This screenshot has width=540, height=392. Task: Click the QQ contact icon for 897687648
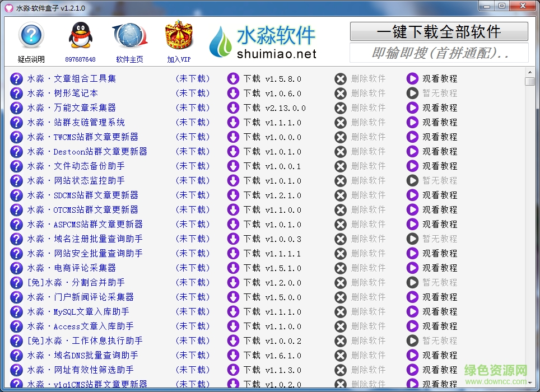(x=81, y=35)
